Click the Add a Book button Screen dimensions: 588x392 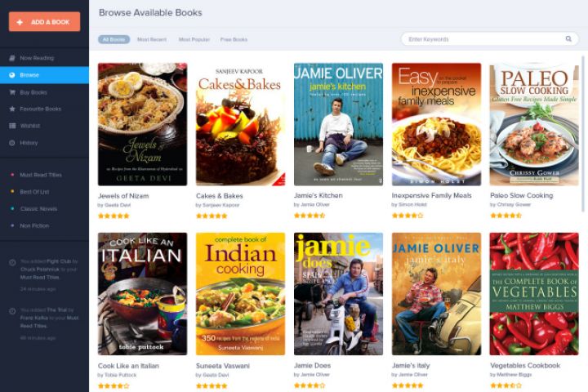(44, 22)
